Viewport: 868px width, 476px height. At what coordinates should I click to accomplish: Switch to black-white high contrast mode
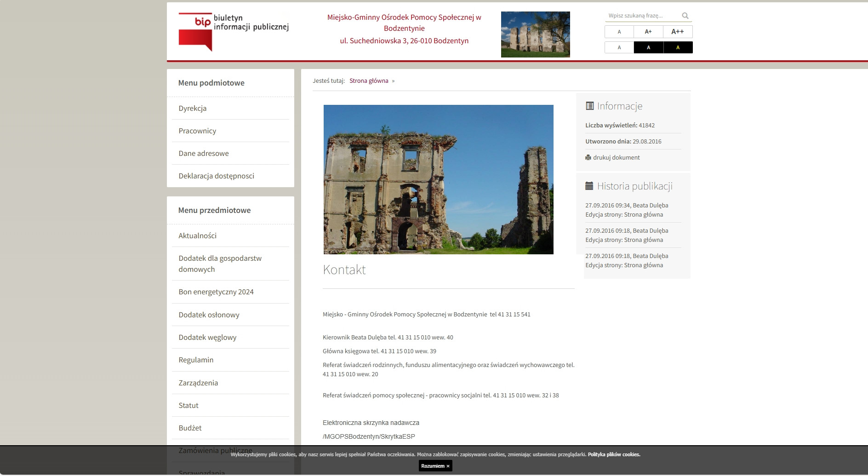(648, 47)
